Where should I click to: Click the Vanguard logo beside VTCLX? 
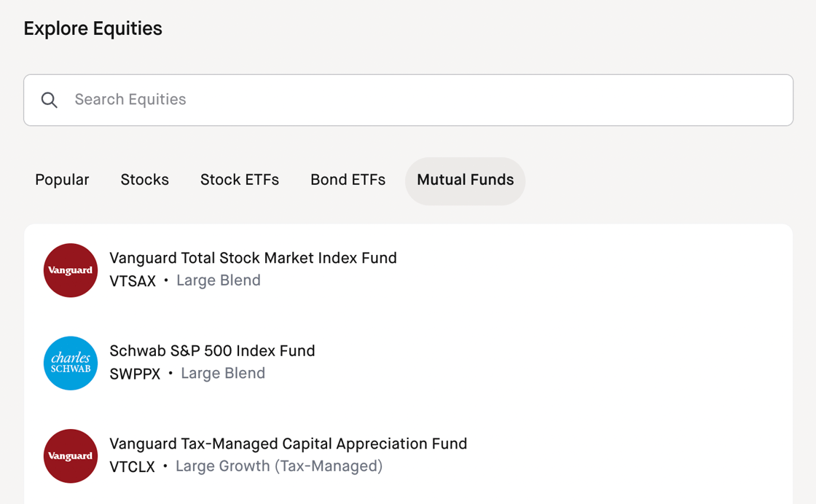(x=70, y=456)
